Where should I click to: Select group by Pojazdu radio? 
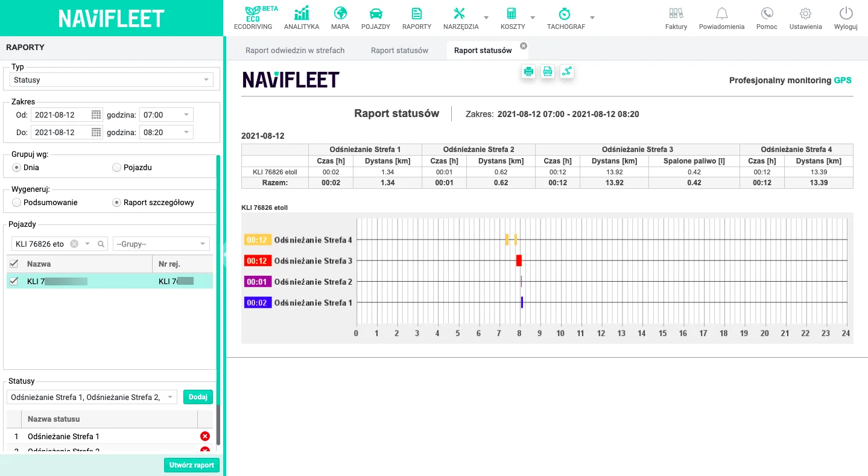116,167
